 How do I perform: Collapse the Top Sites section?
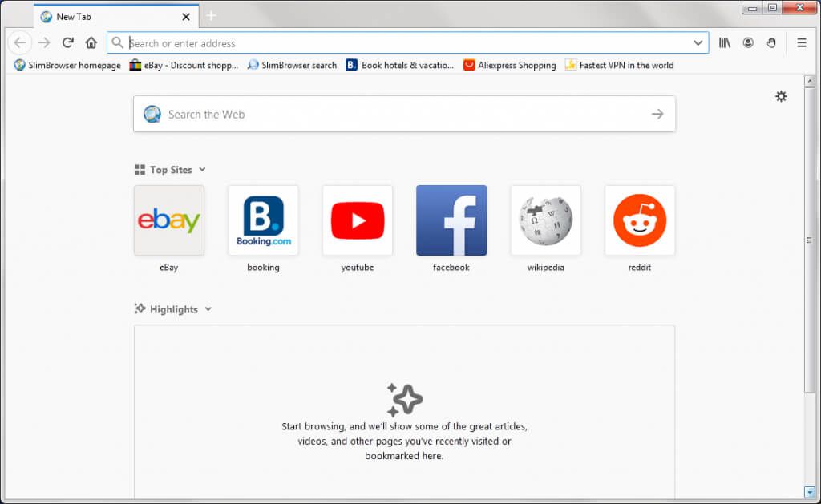tap(202, 170)
